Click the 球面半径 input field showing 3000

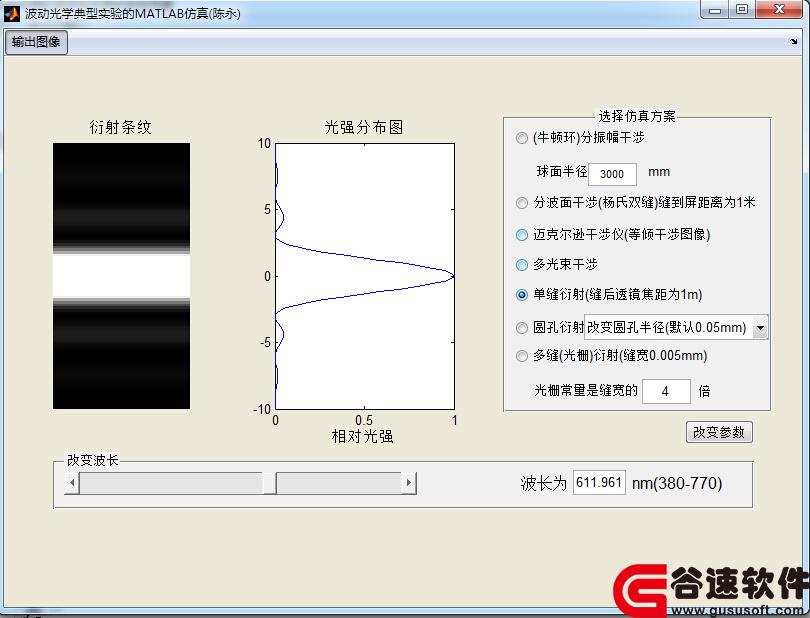point(612,174)
